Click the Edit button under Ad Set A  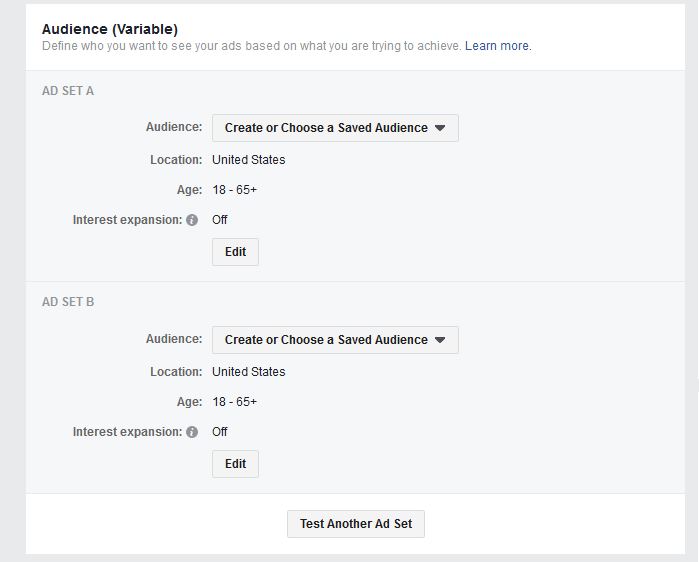pos(235,252)
